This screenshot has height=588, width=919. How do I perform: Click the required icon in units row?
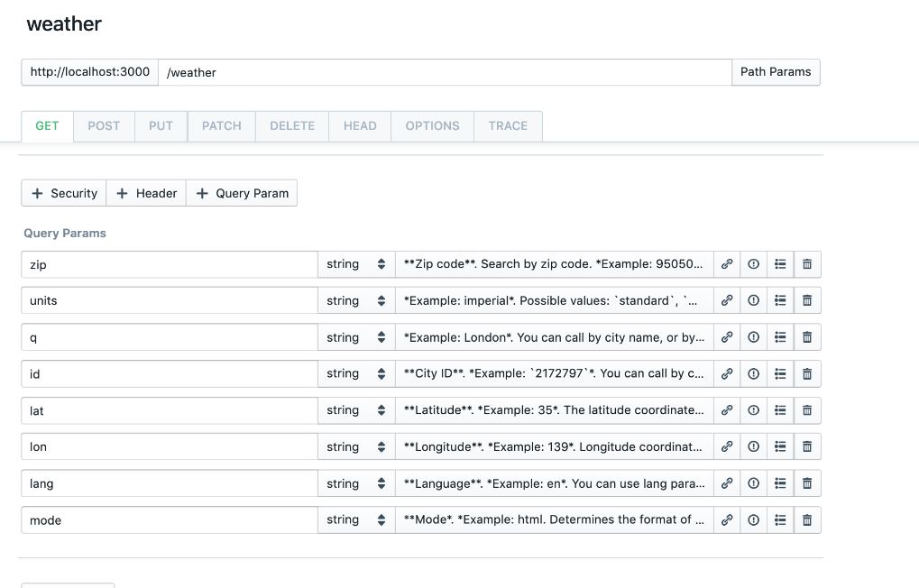coord(754,300)
